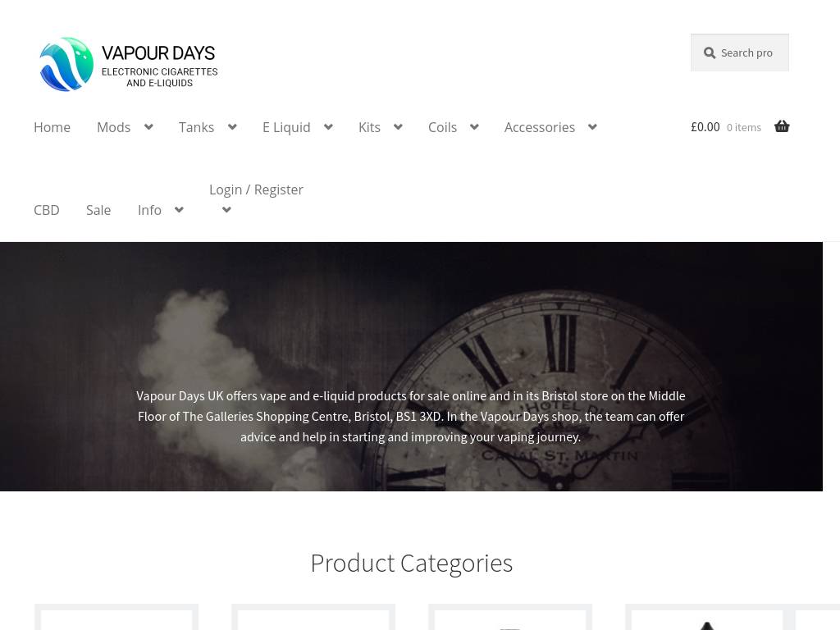Expand the E Liquid dropdown chevron
The width and height of the screenshot is (840, 630).
click(x=328, y=127)
